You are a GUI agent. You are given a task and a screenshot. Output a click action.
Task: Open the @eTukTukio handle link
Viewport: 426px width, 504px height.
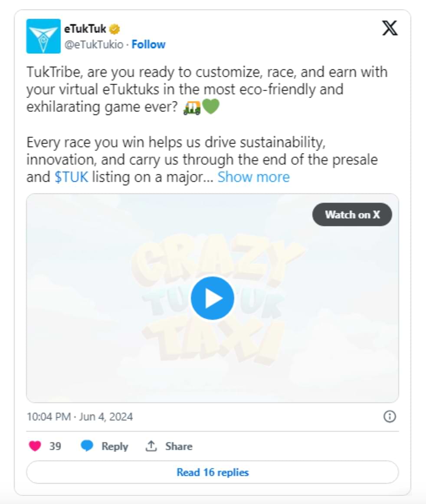pos(94,44)
